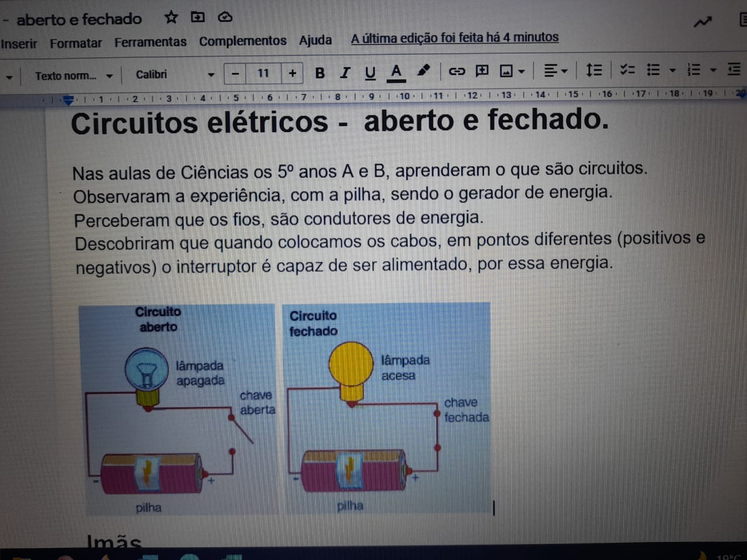The image size is (747, 560).
Task: Click the line starting 'Descobriram que quando'
Action: [x=389, y=240]
